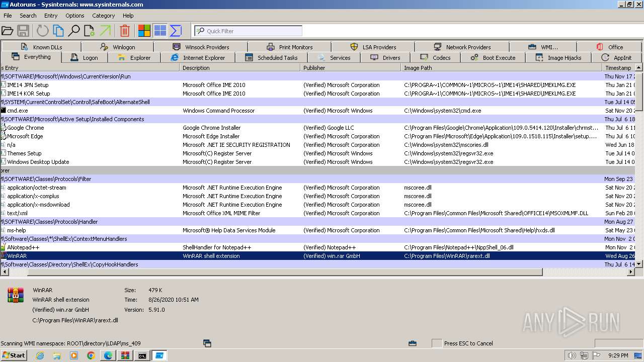Switch to the Network Providers tab

[x=462, y=47]
